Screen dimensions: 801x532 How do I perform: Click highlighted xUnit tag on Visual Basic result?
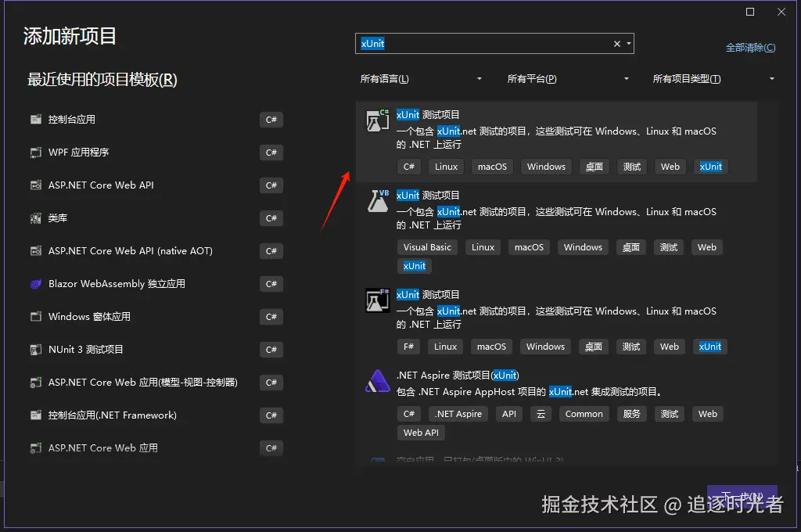pos(415,266)
